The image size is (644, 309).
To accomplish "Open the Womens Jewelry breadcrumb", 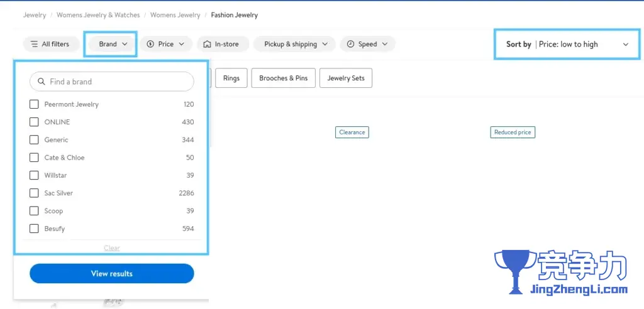I will point(175,15).
